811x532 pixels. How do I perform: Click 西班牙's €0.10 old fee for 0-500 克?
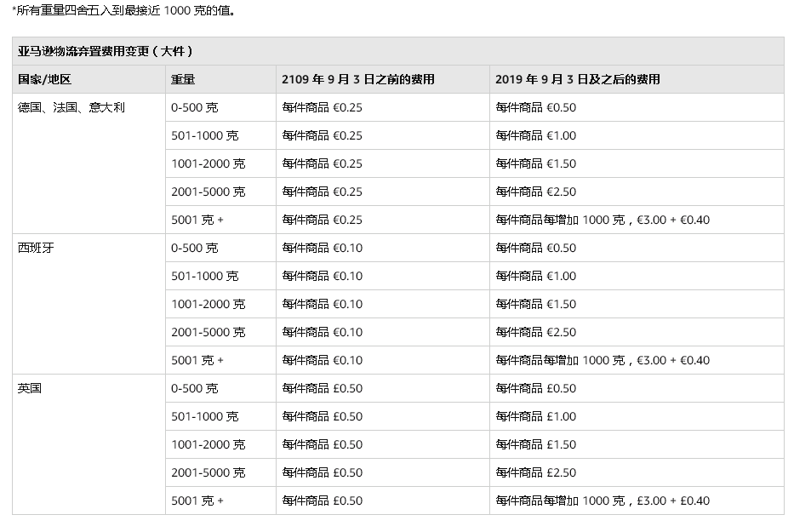click(x=323, y=248)
